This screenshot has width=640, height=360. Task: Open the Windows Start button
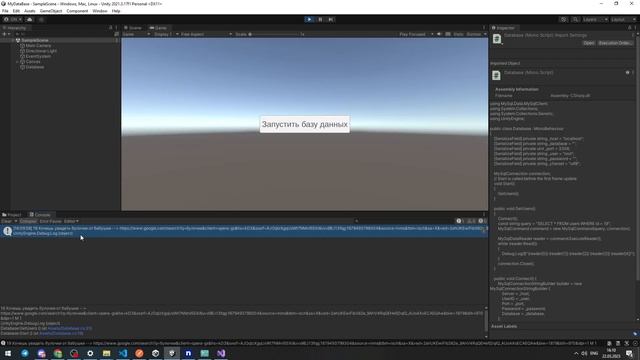pyautogui.click(x=8, y=353)
